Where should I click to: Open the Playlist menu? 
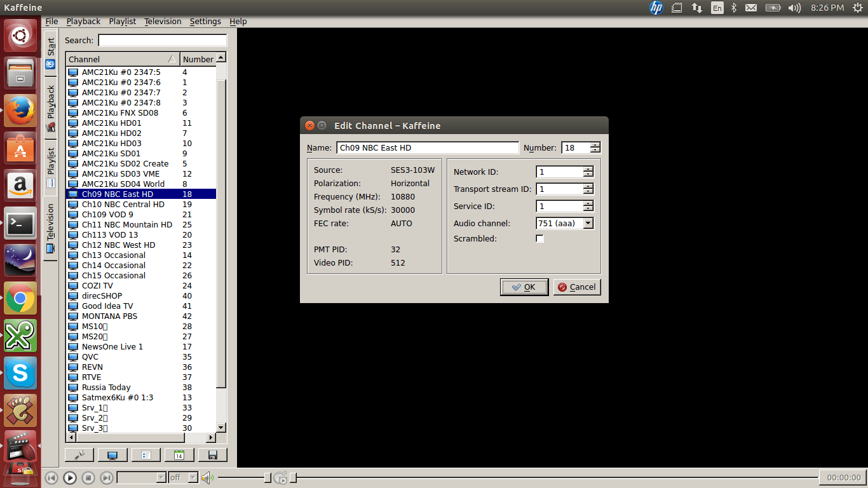pyautogui.click(x=123, y=21)
